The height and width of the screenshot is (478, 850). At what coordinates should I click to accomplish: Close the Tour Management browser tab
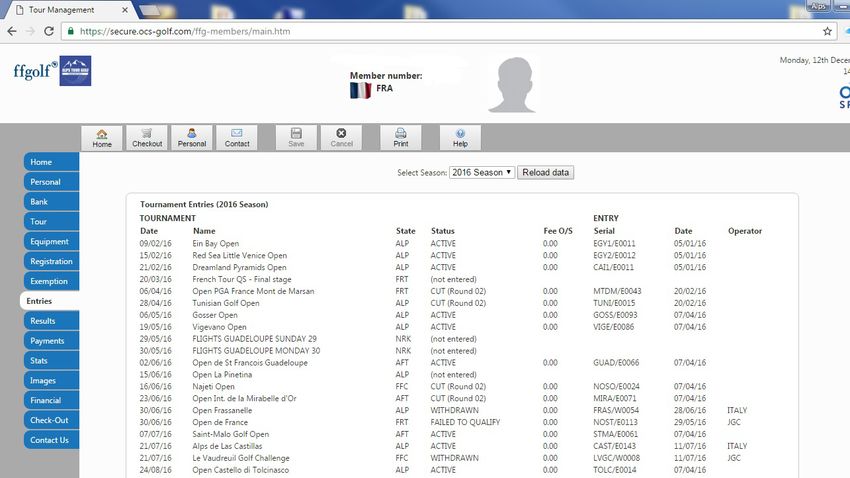click(125, 10)
